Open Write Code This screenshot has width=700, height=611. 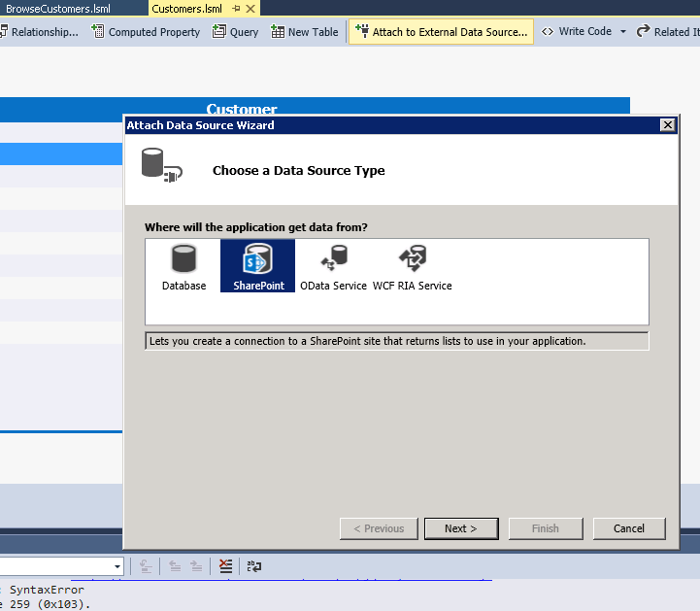pyautogui.click(x=577, y=32)
